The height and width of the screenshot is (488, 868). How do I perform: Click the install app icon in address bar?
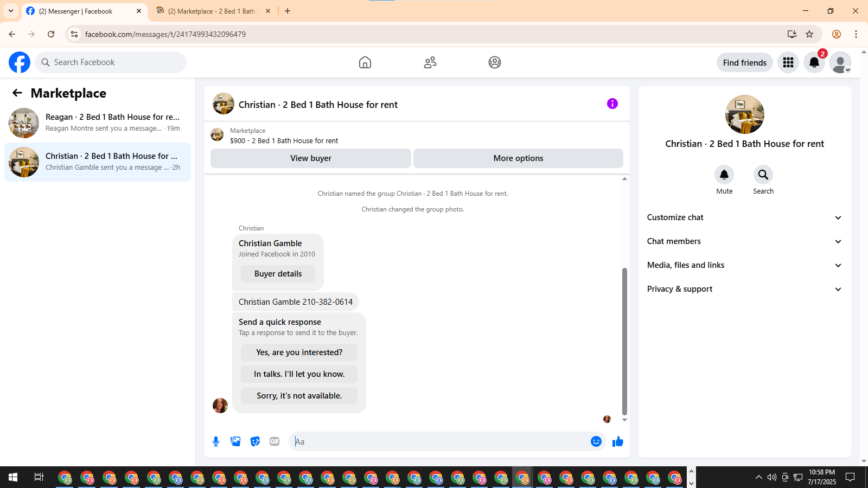tap(792, 34)
